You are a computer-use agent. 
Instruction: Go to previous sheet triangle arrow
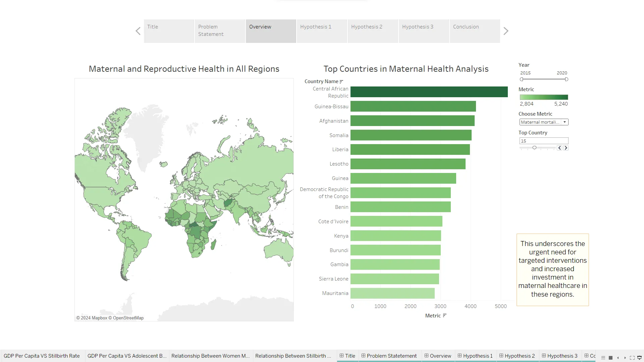pyautogui.click(x=618, y=358)
